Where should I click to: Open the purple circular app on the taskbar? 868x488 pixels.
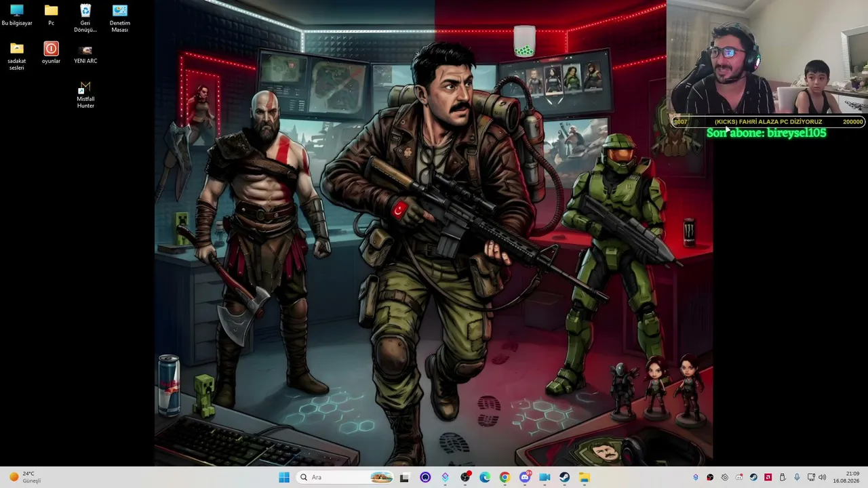point(425,477)
